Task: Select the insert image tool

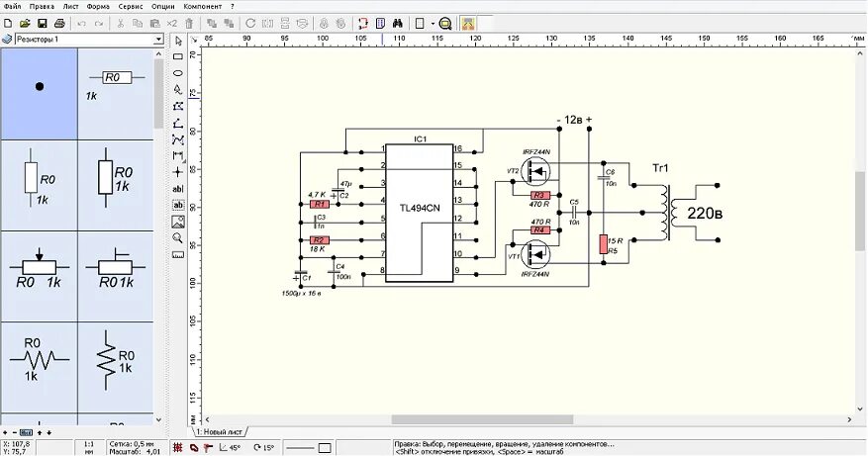Action: tap(178, 222)
